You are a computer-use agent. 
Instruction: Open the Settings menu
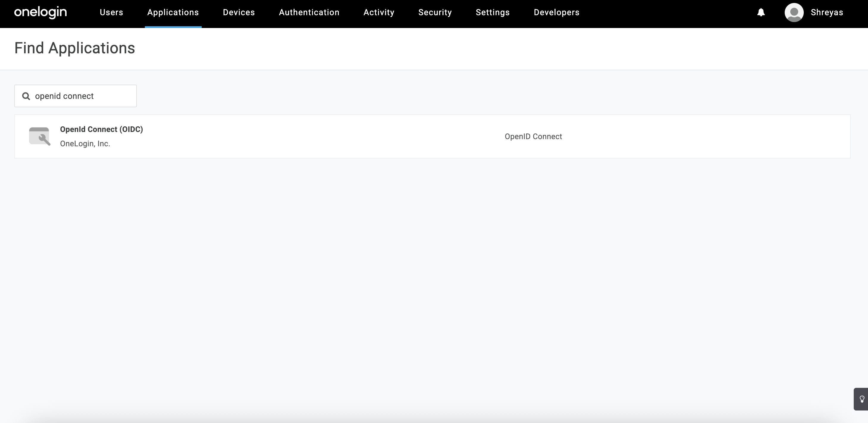[x=493, y=13]
